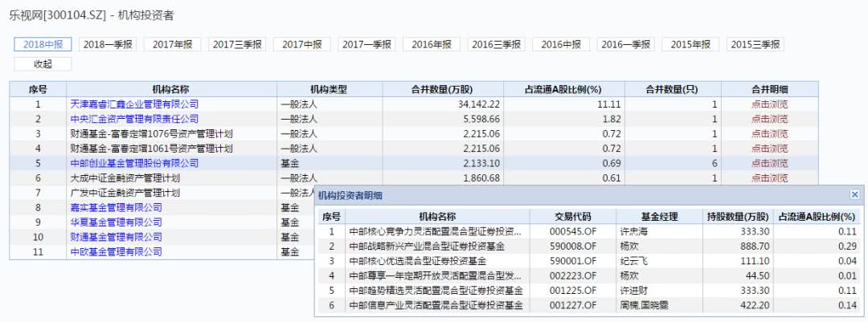Switch to 2015三季报 tab

(x=755, y=45)
